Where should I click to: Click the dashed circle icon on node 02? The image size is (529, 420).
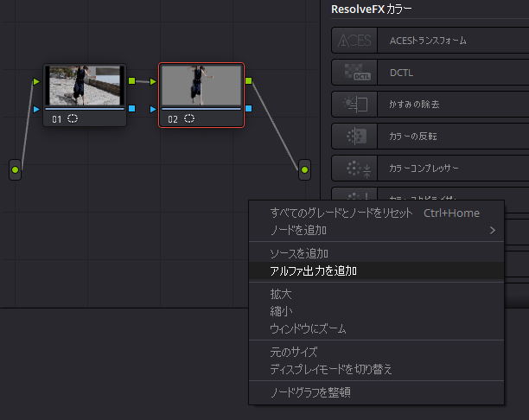[189, 118]
